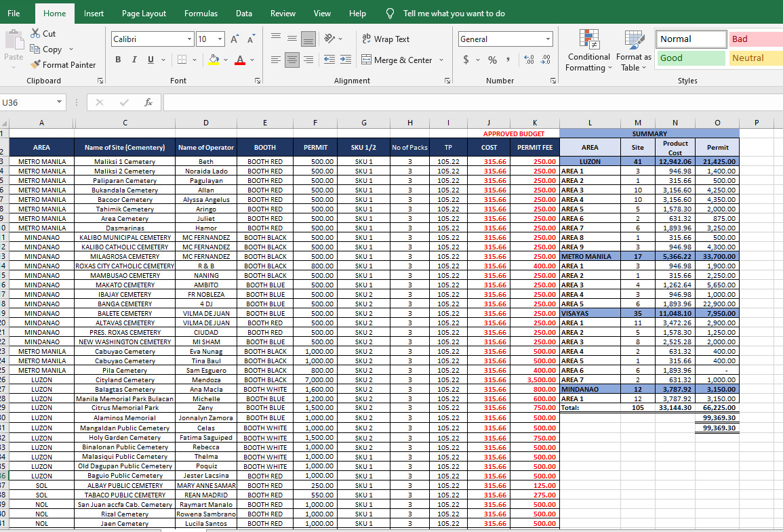Apply the Good cell style

pos(691,58)
